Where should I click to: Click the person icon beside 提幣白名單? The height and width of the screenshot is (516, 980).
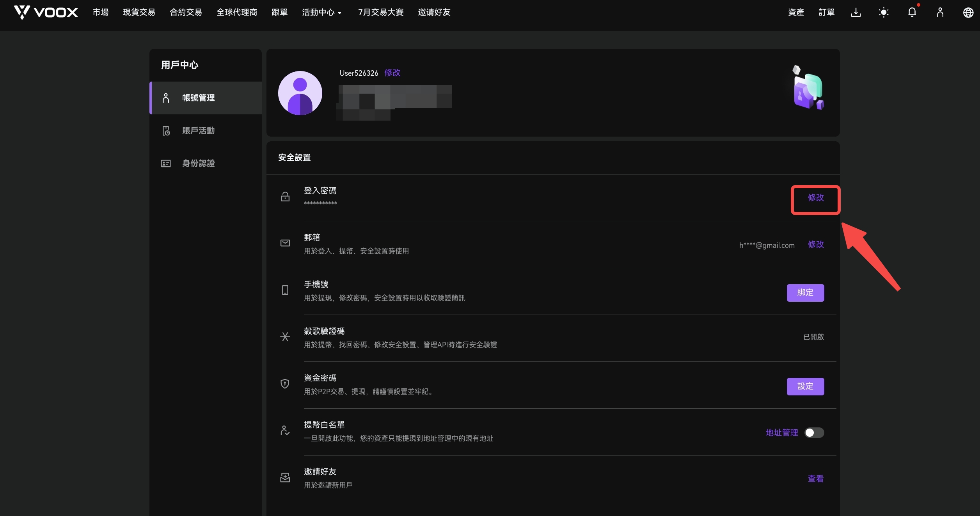pyautogui.click(x=285, y=431)
